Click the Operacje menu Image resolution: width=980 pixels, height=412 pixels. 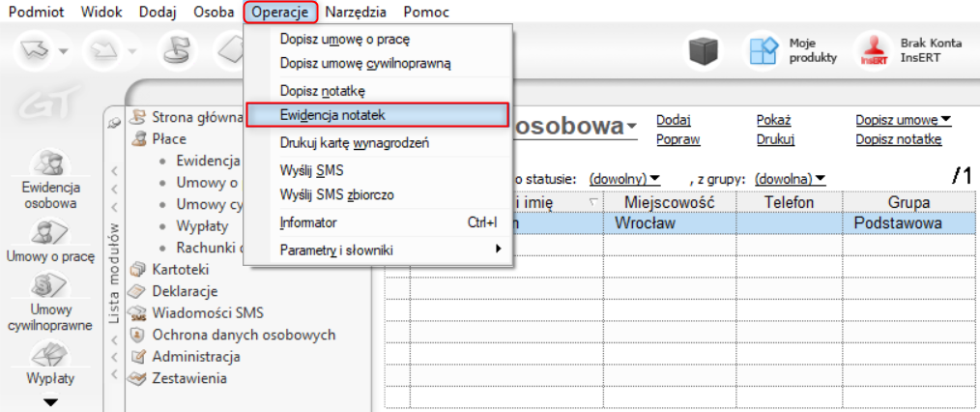tap(280, 12)
